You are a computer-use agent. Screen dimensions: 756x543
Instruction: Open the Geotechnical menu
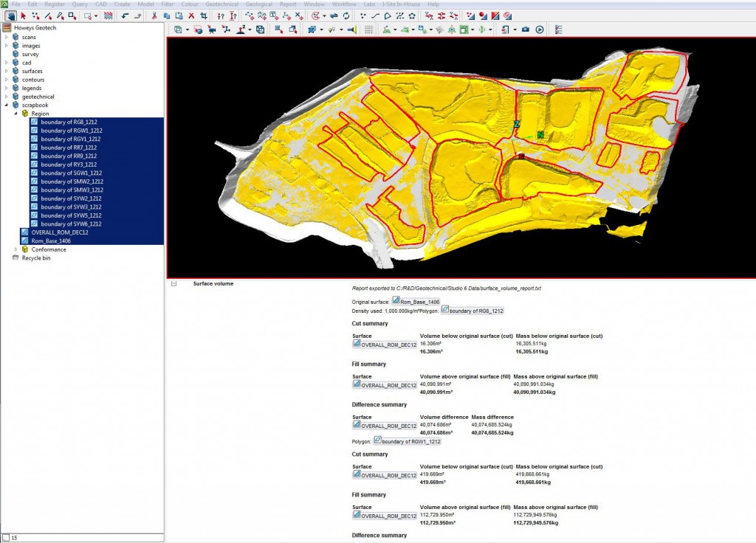[222, 4]
